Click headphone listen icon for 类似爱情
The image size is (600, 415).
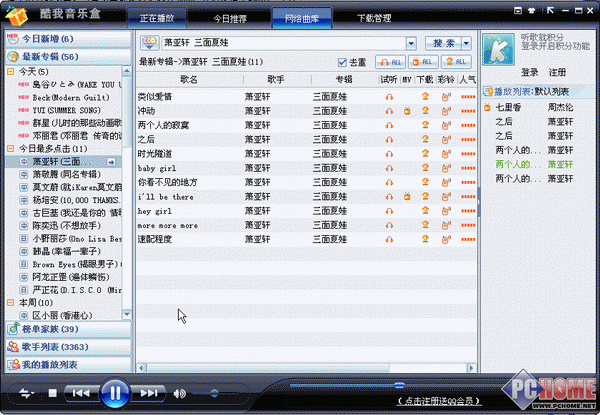coord(389,97)
